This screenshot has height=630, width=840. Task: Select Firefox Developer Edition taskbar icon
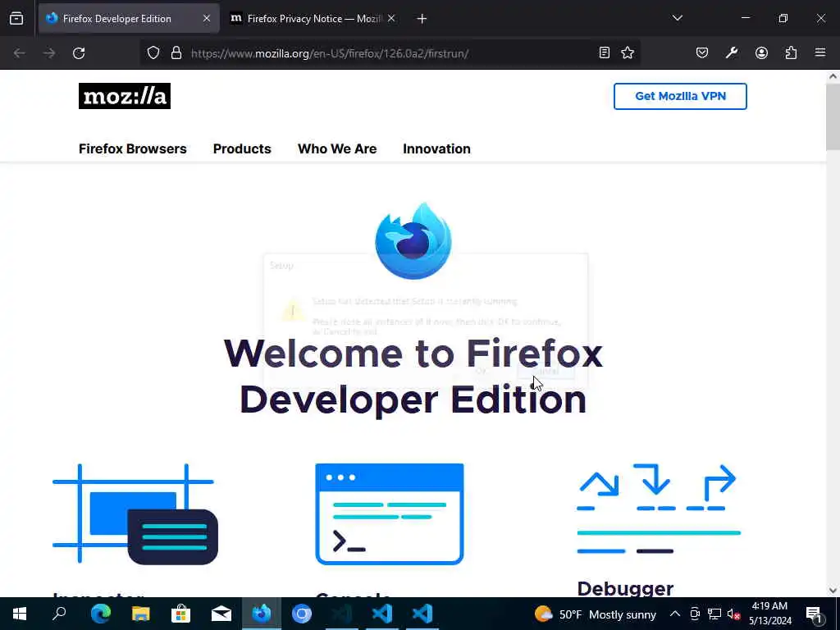(262, 614)
